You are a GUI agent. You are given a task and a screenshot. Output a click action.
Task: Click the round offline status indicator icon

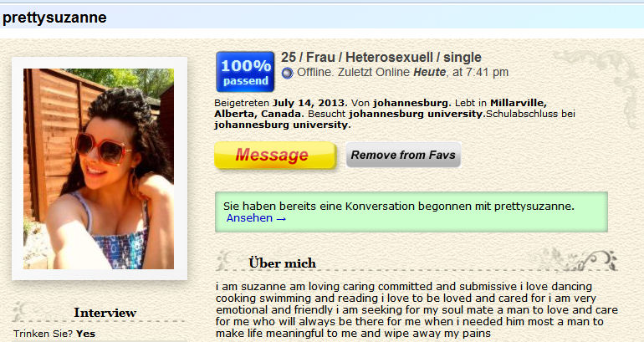[288, 73]
